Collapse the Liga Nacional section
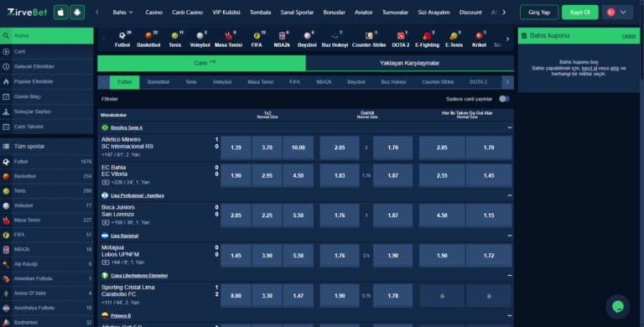This screenshot has width=644, height=327. click(x=509, y=236)
